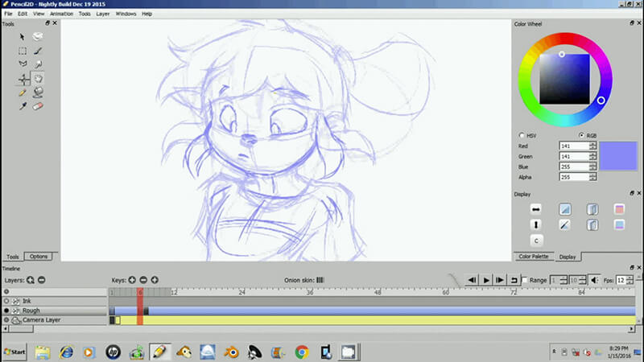Add a new layer in timeline
Viewport: 644px width, 362px height.
pos(31,280)
